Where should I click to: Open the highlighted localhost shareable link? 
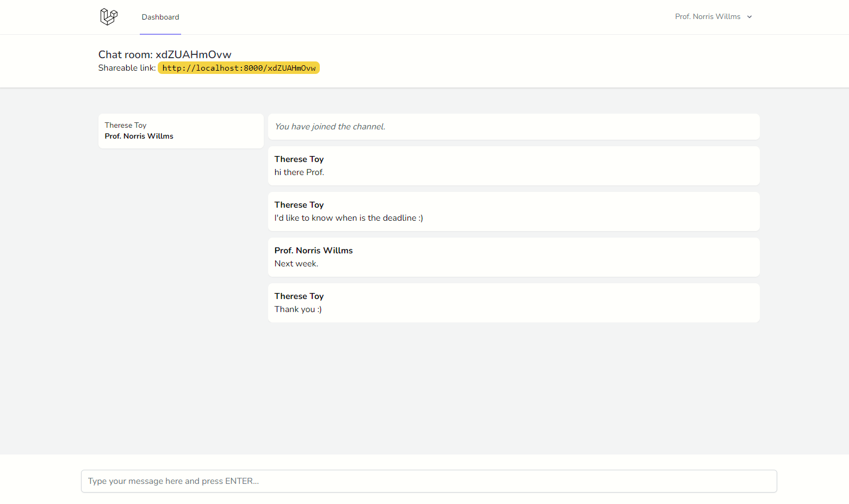239,68
